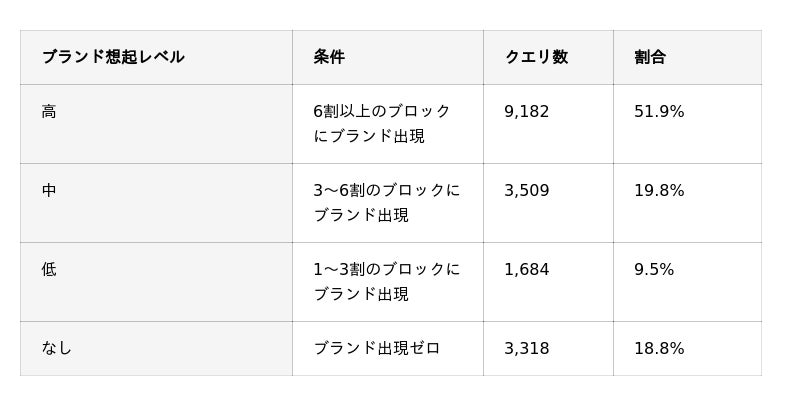The image size is (800, 406).
Task: Select the 3〜6割のブロック condition cell
Action: point(387,202)
